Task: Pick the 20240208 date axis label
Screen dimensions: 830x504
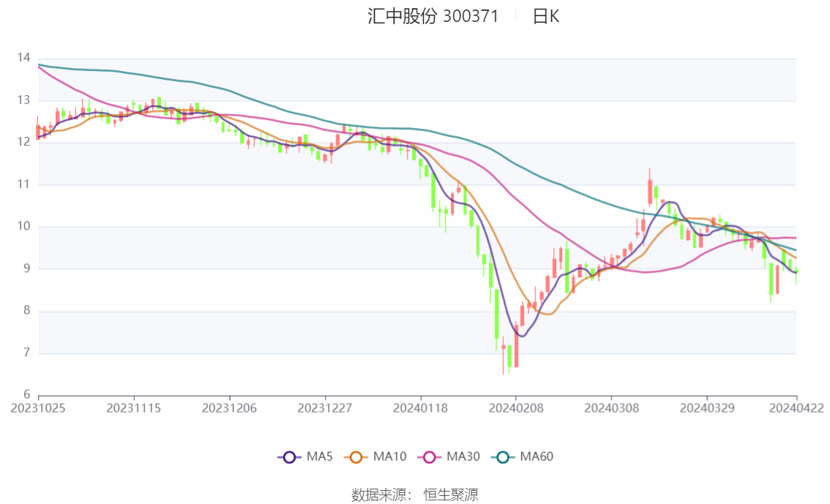Action: [515, 408]
